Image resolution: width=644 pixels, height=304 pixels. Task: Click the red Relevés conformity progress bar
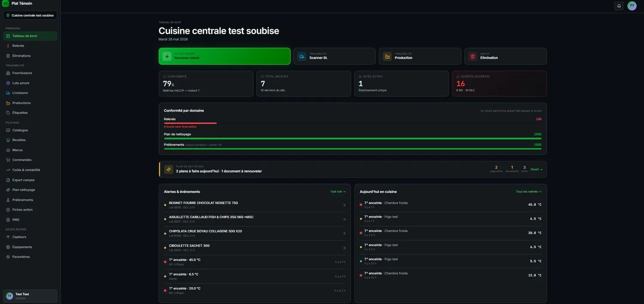pyautogui.click(x=190, y=123)
